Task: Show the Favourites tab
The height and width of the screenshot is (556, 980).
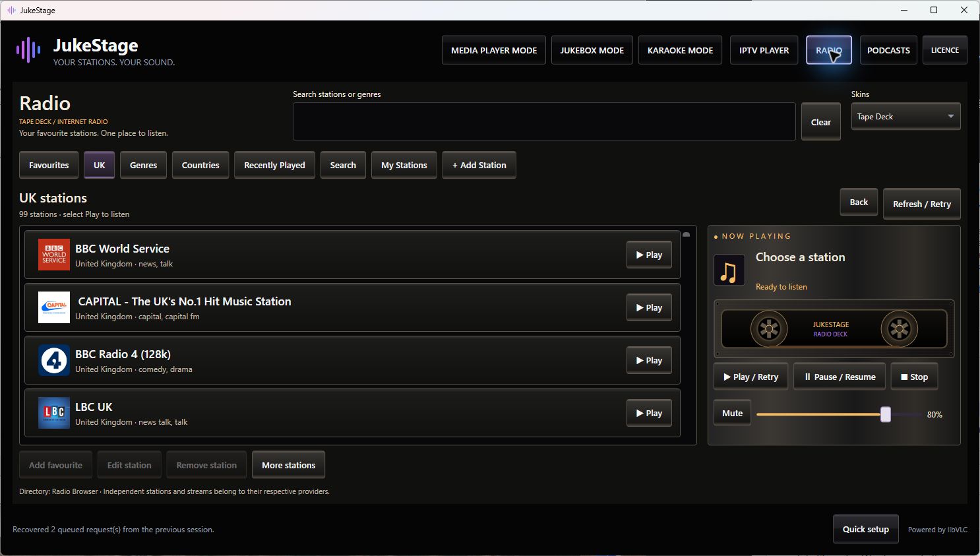Action: click(49, 165)
